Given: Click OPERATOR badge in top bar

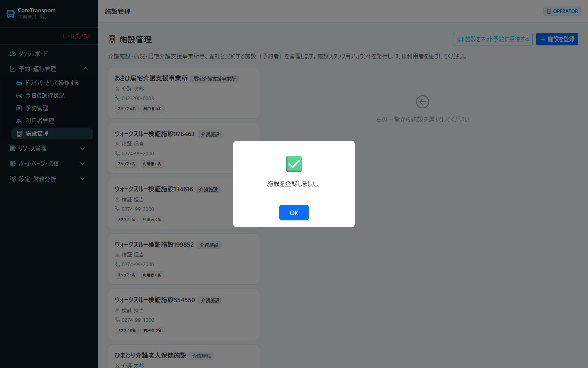Looking at the screenshot, I should pos(562,11).
